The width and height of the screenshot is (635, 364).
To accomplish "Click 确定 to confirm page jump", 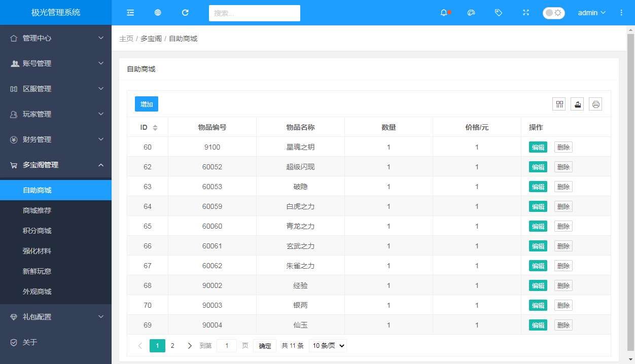I will [x=265, y=346].
